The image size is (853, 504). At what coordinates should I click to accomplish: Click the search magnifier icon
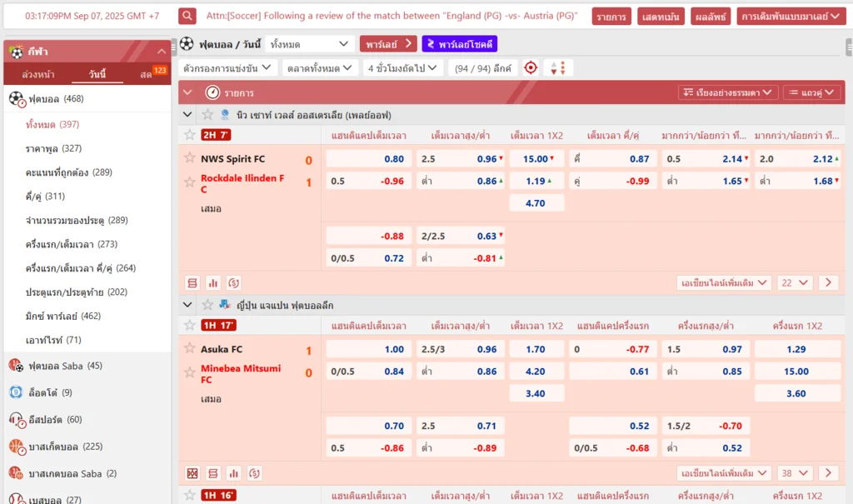coord(187,16)
